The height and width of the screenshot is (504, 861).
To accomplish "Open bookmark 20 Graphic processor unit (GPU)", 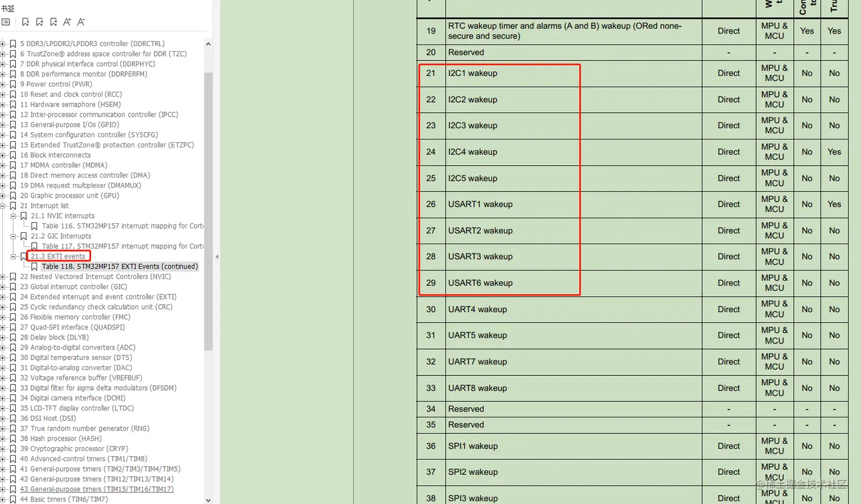I will 69,196.
